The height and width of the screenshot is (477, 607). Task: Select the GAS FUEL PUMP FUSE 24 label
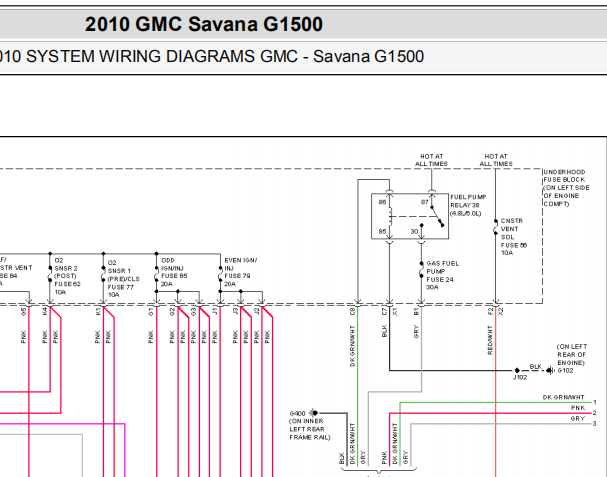[442, 275]
